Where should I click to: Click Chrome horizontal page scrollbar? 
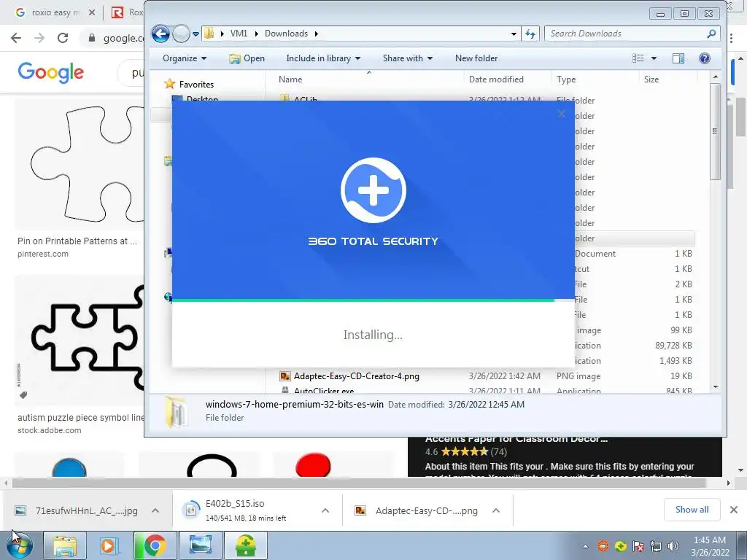click(359, 483)
